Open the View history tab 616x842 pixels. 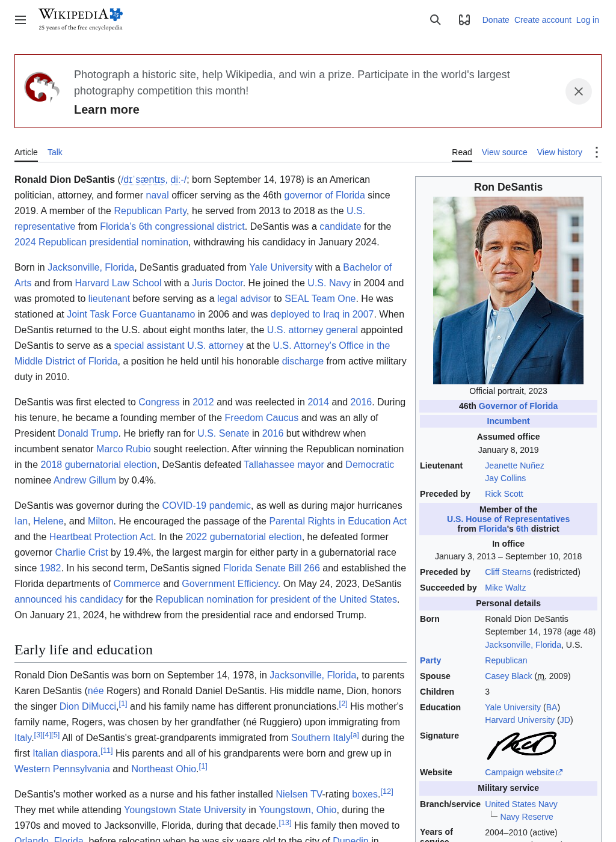tap(559, 152)
